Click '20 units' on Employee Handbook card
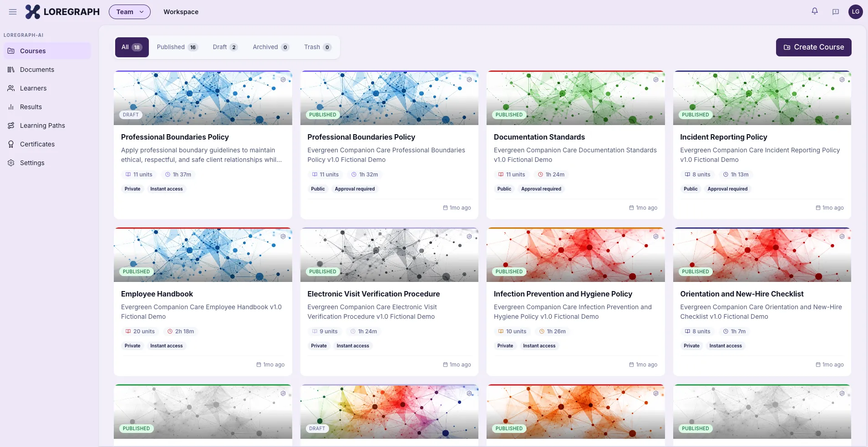 click(x=140, y=331)
